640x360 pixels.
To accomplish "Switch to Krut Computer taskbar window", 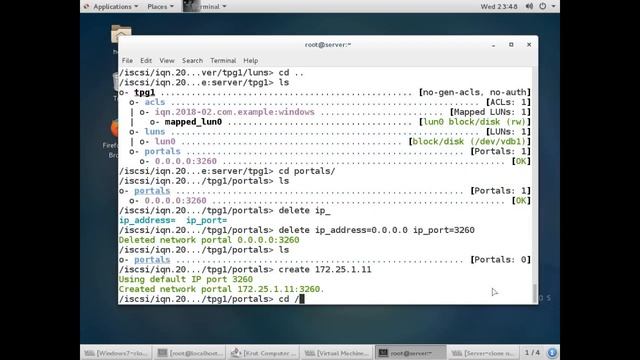I will [x=264, y=353].
